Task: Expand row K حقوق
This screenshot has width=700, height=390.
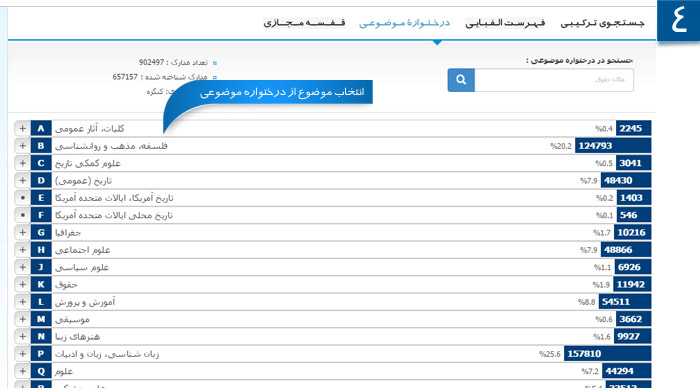Action: pyautogui.click(x=22, y=285)
